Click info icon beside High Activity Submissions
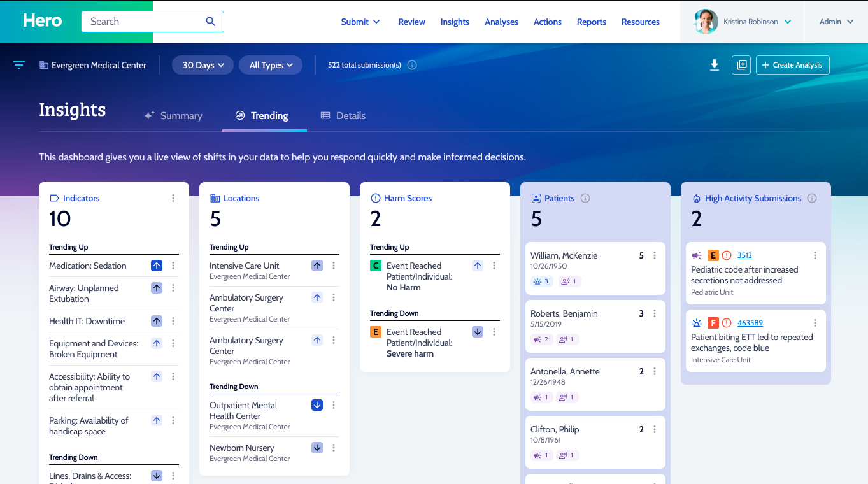This screenshot has height=484, width=868. click(x=812, y=198)
